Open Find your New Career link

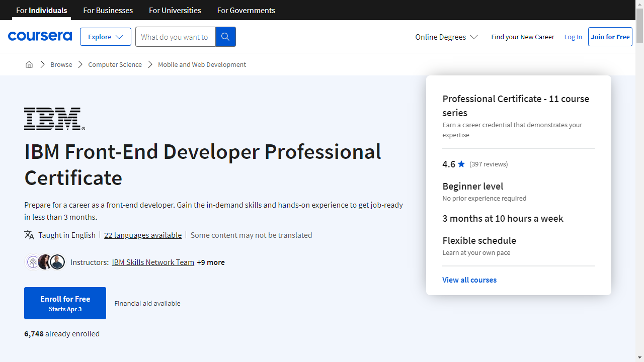[x=523, y=37]
